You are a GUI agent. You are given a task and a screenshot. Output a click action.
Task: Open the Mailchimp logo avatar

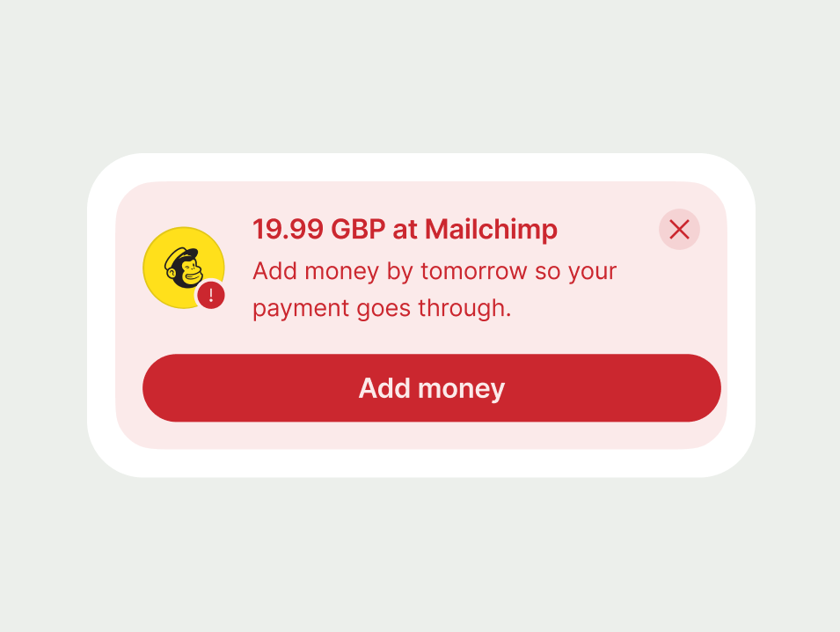coord(184,268)
